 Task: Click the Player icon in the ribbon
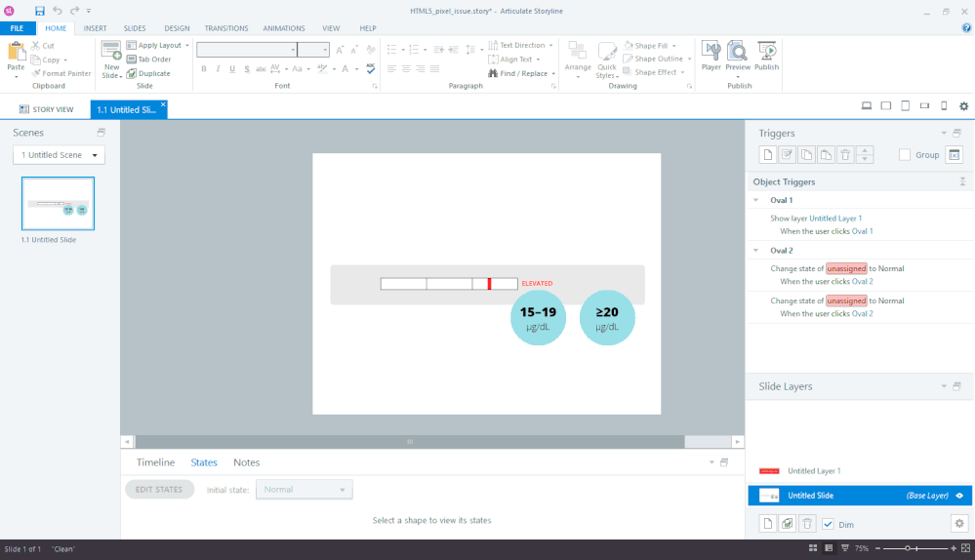(x=711, y=55)
